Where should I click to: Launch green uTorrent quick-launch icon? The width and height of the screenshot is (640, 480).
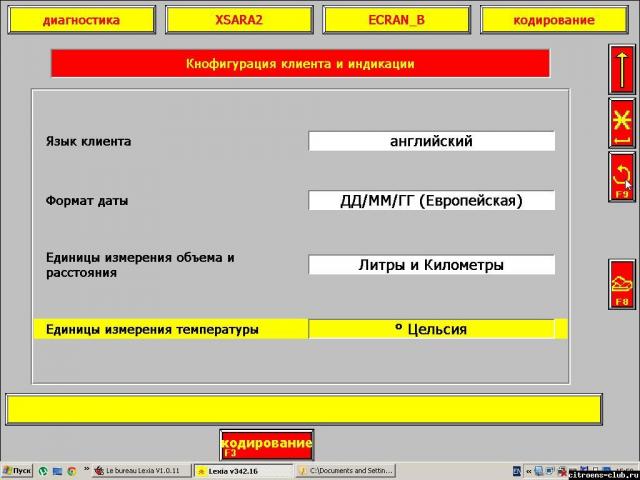pos(43,471)
